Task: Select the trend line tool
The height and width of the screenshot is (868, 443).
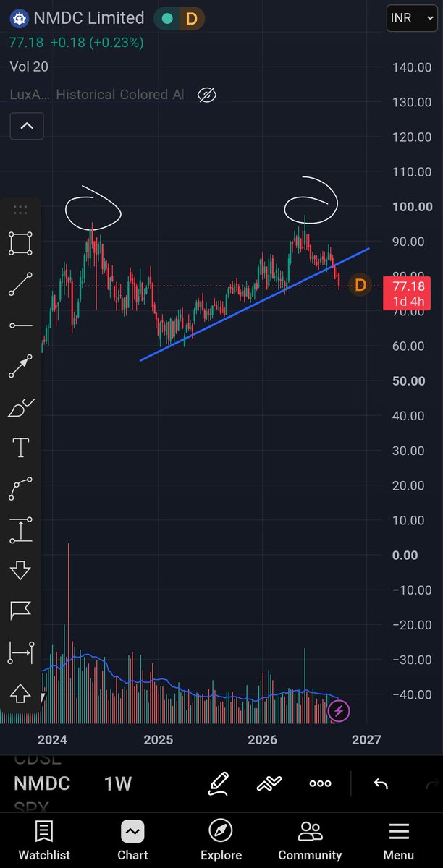Action: pyautogui.click(x=20, y=284)
